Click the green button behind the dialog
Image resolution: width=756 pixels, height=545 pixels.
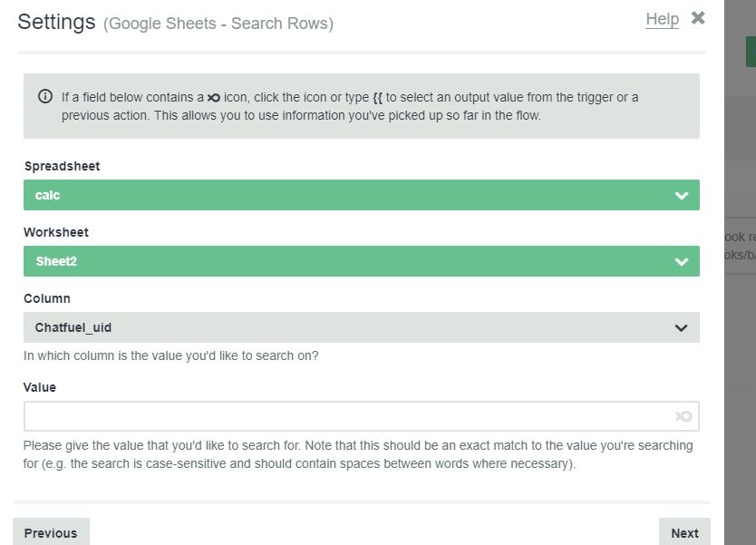[x=751, y=52]
